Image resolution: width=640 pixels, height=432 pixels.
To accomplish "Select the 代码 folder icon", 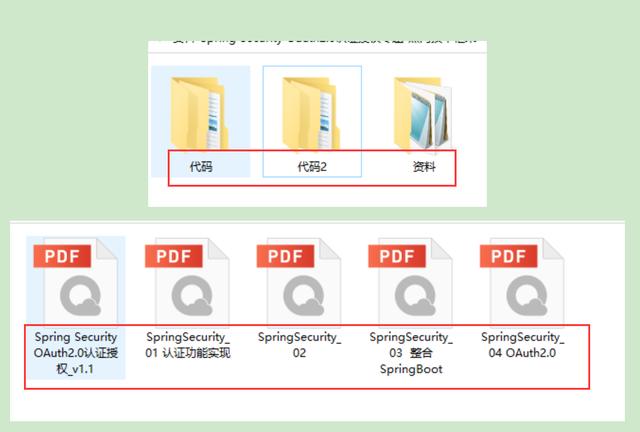I will pos(199,114).
